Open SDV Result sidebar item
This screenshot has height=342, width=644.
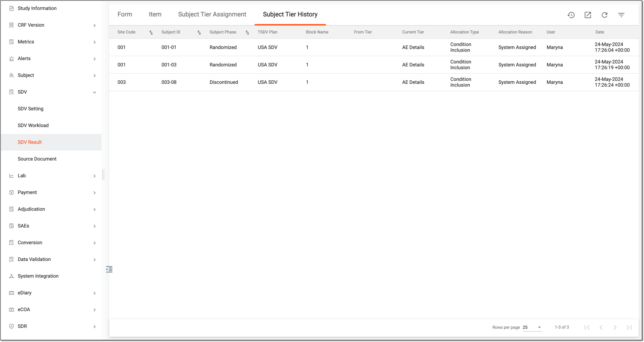pos(51,142)
